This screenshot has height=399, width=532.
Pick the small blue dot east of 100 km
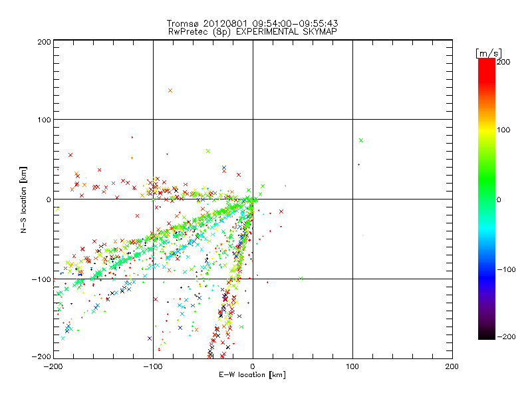[358, 165]
